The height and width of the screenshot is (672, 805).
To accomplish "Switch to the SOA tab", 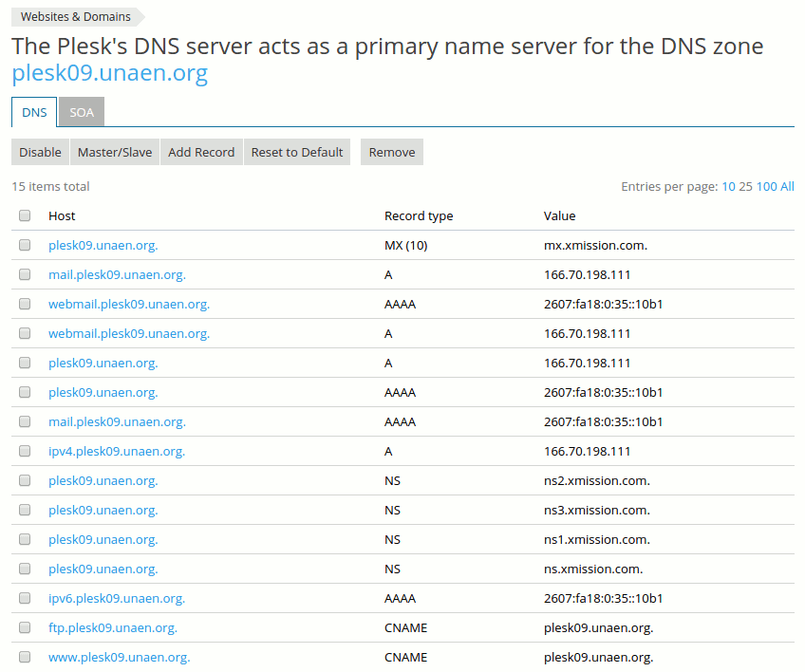I will 82,112.
